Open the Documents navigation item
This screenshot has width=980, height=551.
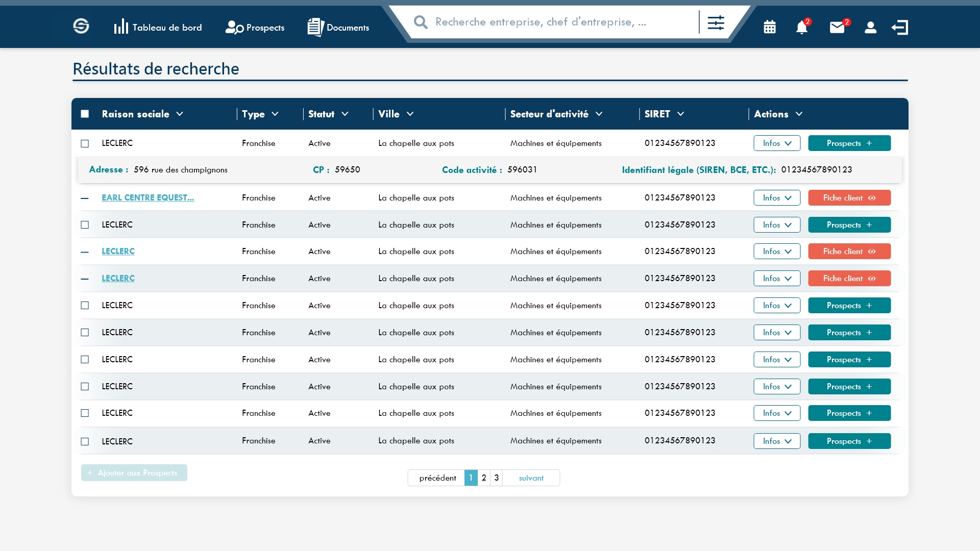coord(338,27)
